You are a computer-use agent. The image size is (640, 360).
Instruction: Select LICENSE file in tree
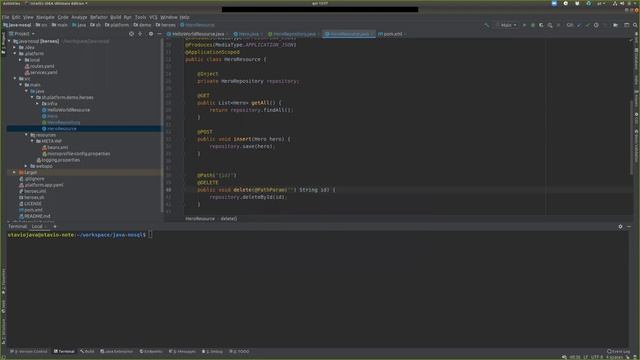30,204
